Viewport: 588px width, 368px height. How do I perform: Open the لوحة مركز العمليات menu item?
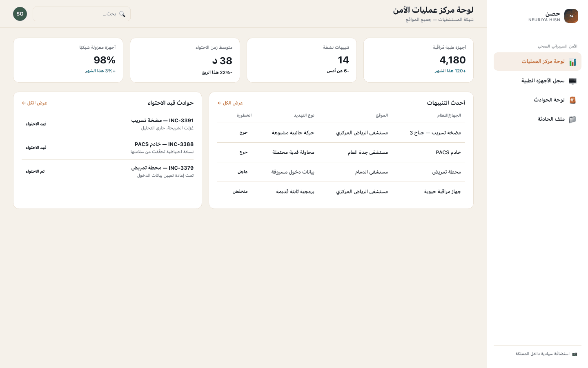[537, 62]
